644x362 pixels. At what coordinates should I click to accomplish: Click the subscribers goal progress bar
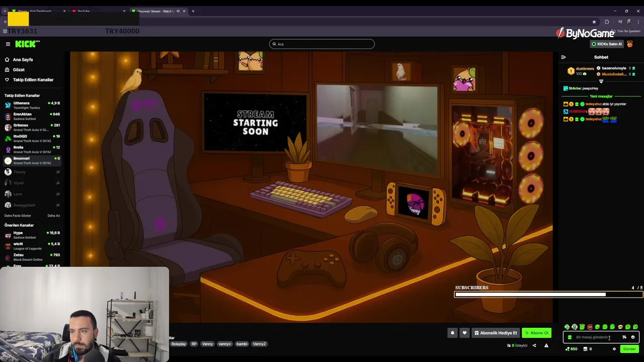(x=548, y=295)
